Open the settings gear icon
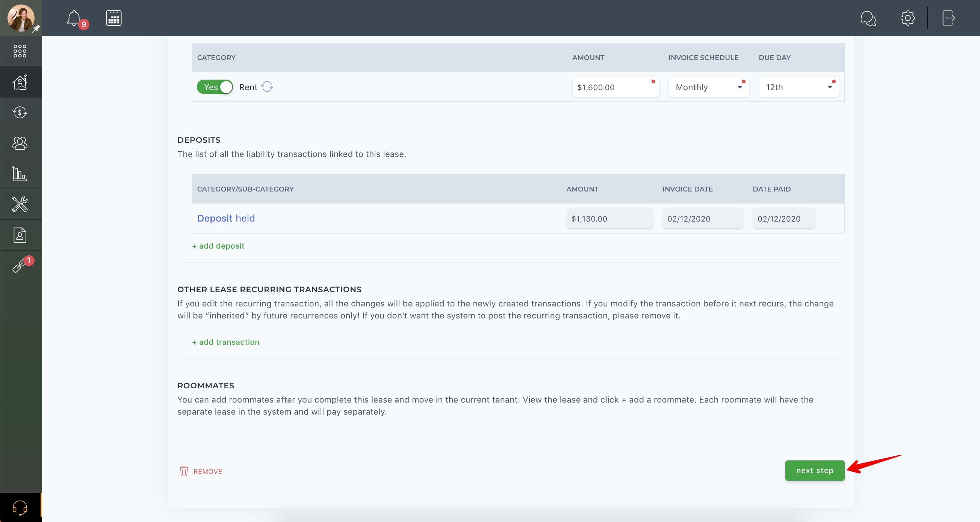980x522 pixels. click(x=907, y=18)
